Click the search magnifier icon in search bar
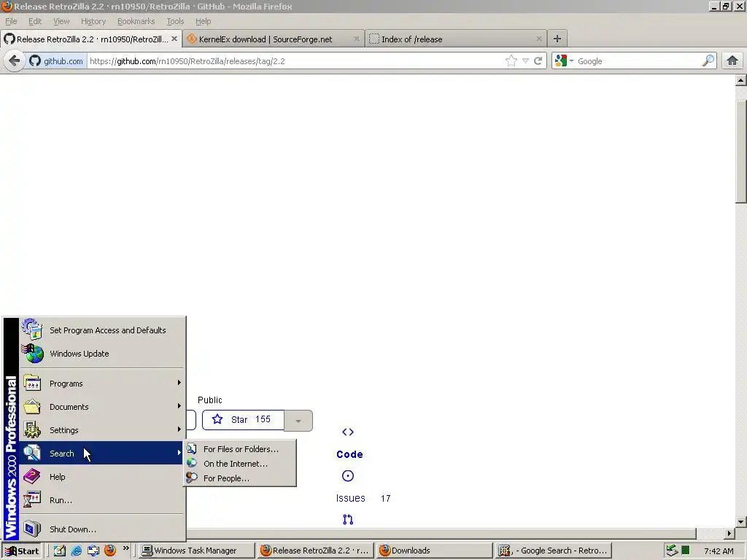This screenshot has height=560, width=747. tap(708, 61)
